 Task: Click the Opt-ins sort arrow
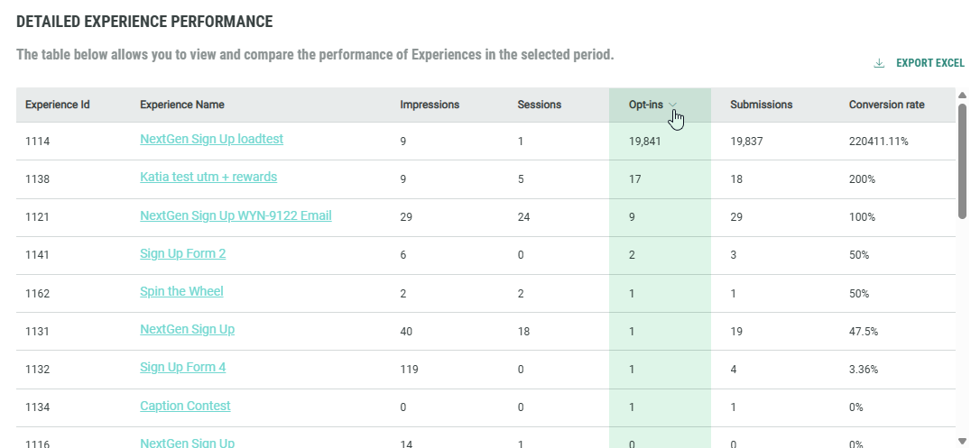[x=673, y=105]
